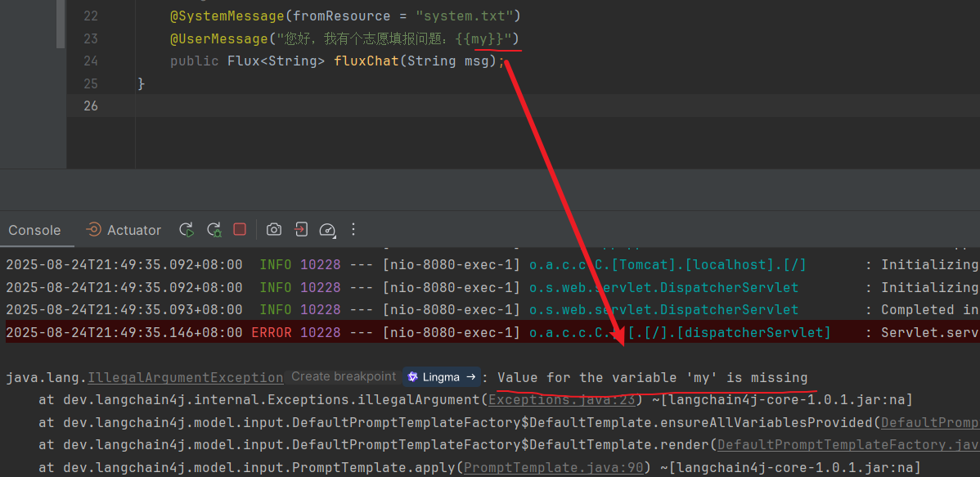Click the red ERROR log level text
This screenshot has height=477, width=980.
(x=272, y=332)
